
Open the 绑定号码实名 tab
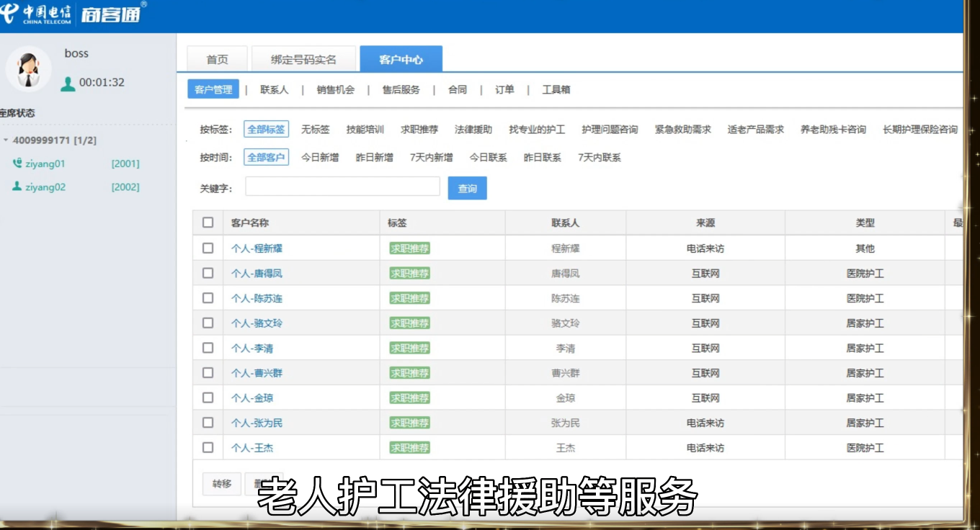point(303,59)
